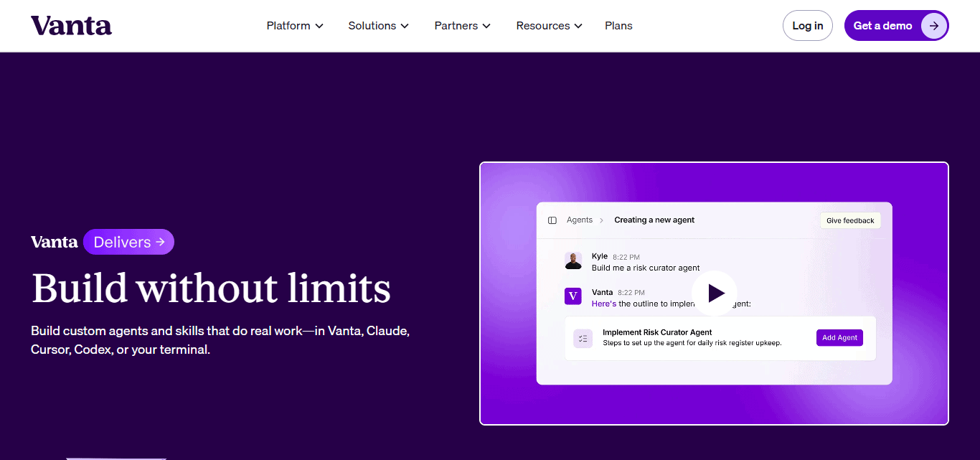
Task: Click the checklist icon beside Implement Risk Curator Agent
Action: [x=583, y=339]
